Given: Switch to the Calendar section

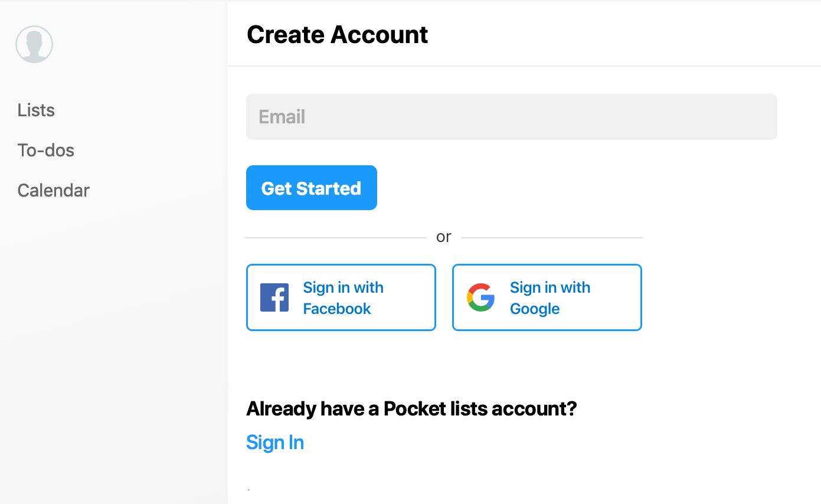Looking at the screenshot, I should (x=54, y=190).
